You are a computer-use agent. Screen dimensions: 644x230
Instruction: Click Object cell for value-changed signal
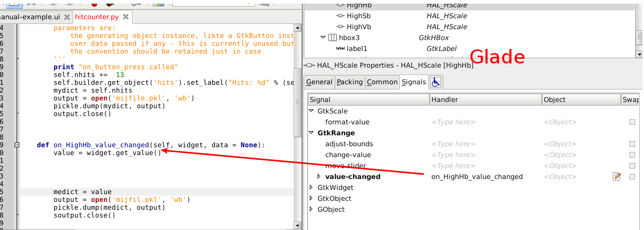coord(577,176)
